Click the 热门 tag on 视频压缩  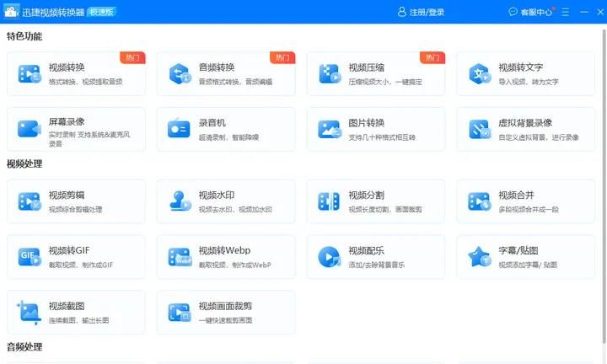tap(432, 57)
